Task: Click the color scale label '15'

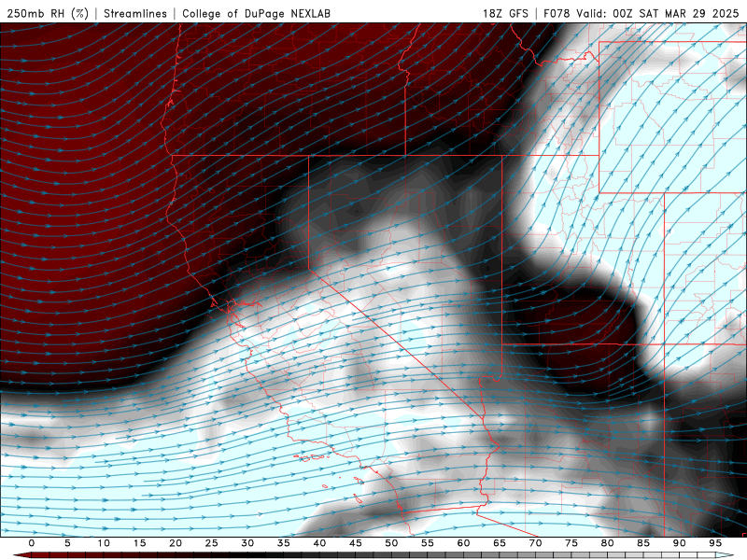Action: (139, 543)
